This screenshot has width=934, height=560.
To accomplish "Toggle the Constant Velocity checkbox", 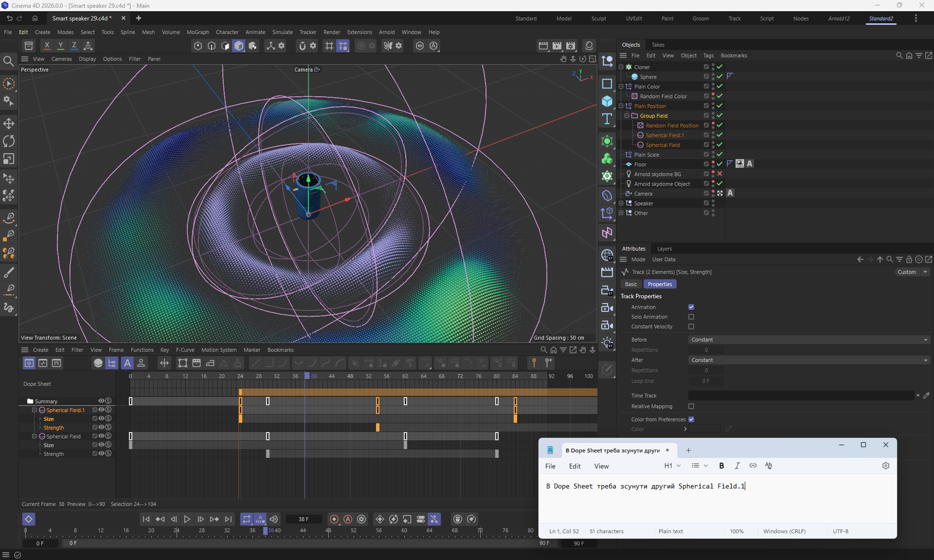I will [x=691, y=326].
